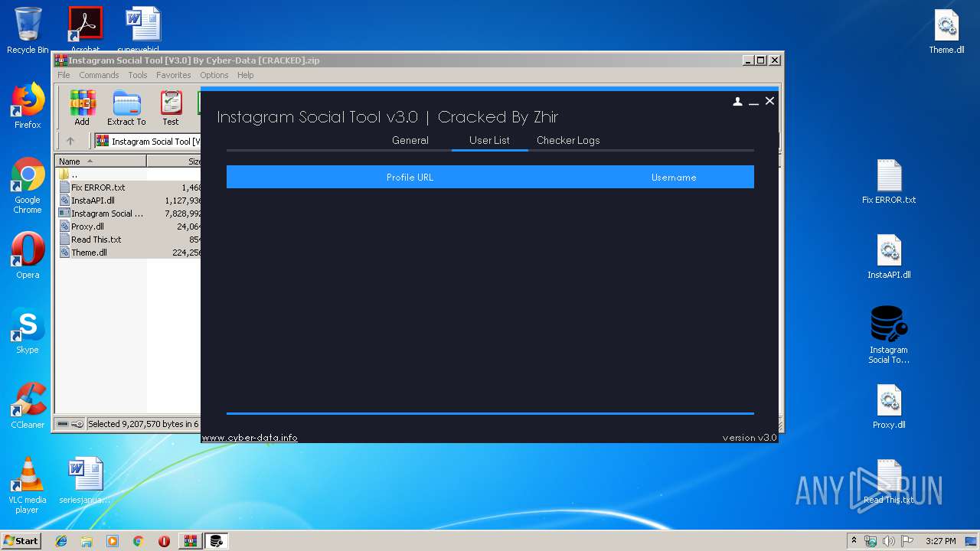Select Proxy.dll file on desktop

pyautogui.click(x=889, y=406)
